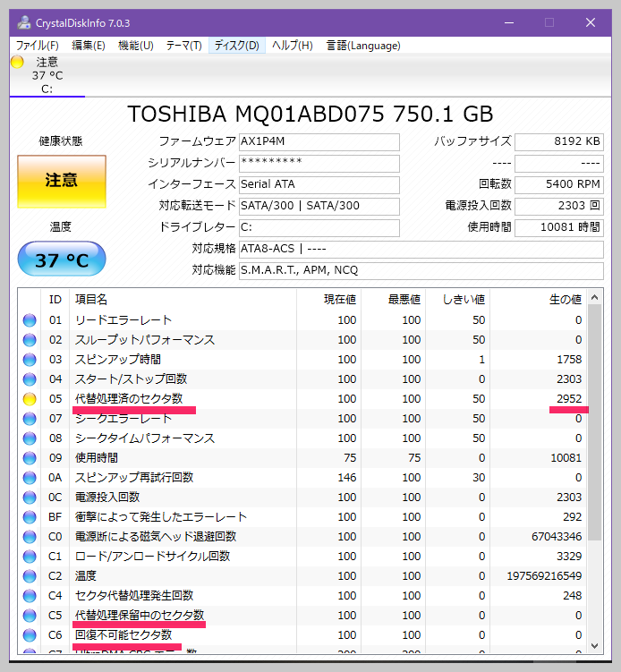Click the 対応規格 field ATA8-ACS
This screenshot has height=672, width=621.
click(x=421, y=249)
